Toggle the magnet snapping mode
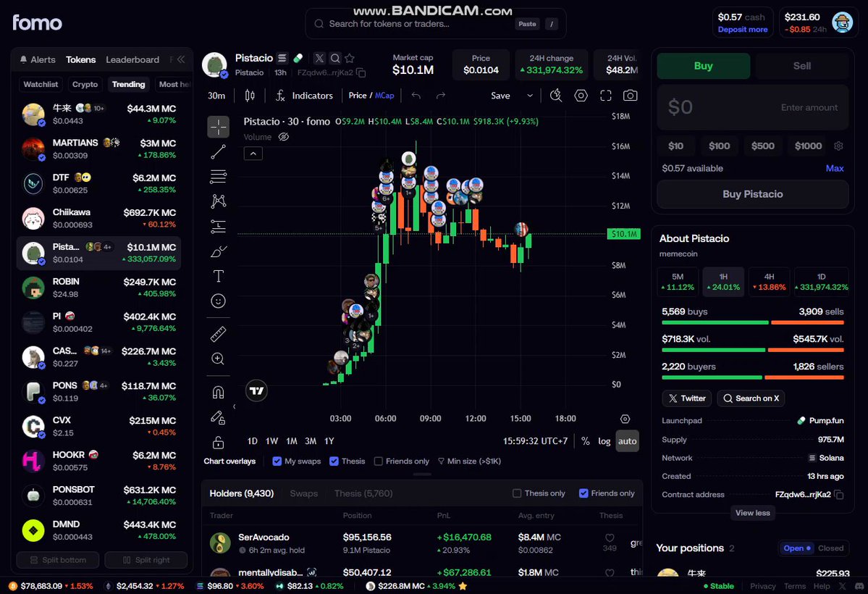This screenshot has width=868, height=594. point(218,393)
